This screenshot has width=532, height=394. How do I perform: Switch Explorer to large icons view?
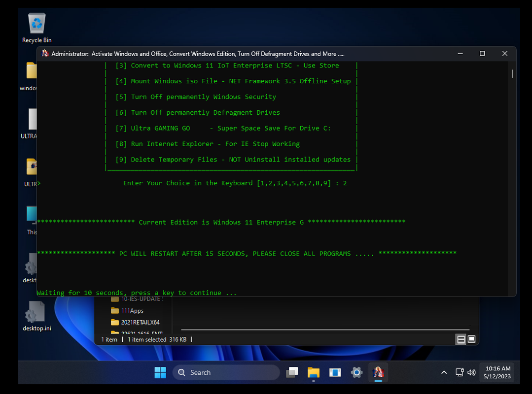click(x=472, y=339)
